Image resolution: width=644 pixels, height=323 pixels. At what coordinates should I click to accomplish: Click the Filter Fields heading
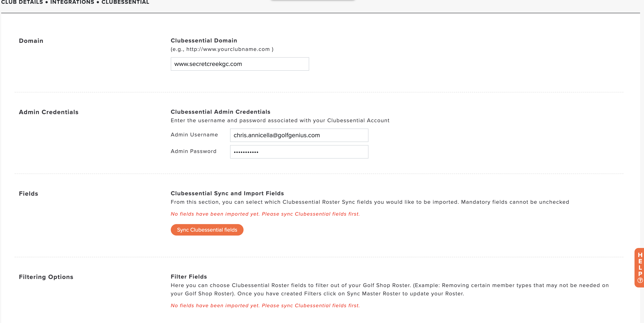coord(189,277)
